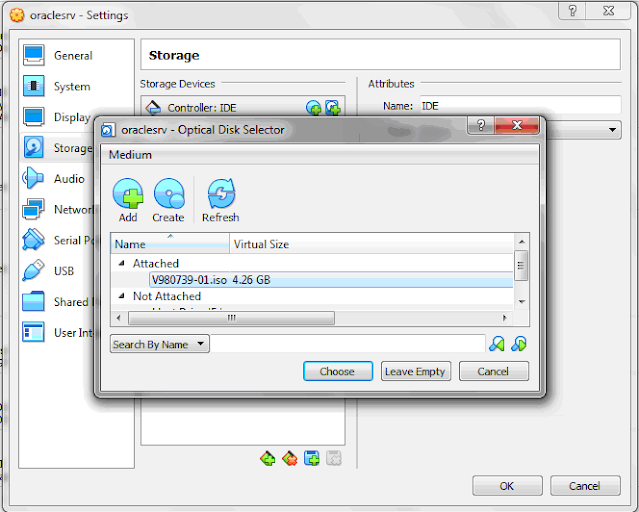Viewport: 639px width, 512px height.
Task: Click the horizontal scrollbar thumb
Action: coord(231,318)
